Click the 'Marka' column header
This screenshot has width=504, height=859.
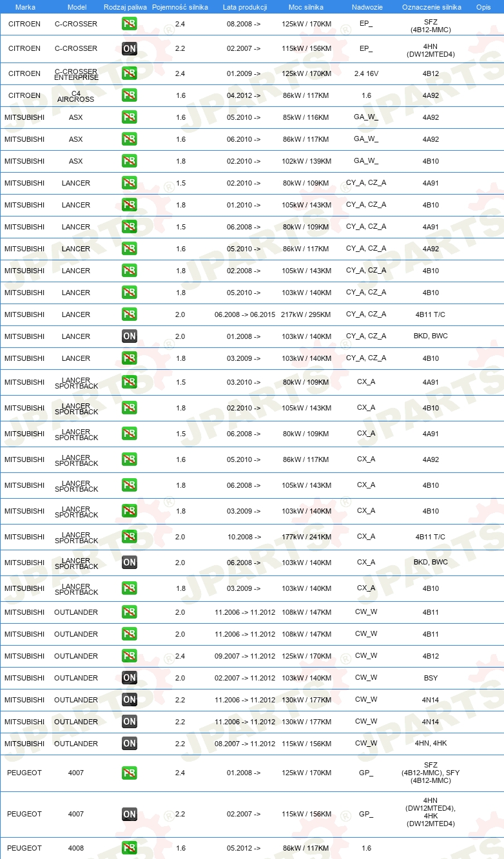click(25, 7)
